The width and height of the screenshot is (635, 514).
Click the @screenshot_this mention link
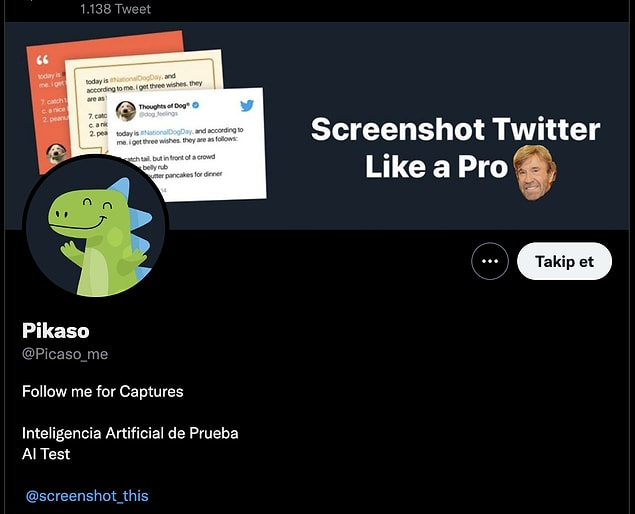point(87,495)
